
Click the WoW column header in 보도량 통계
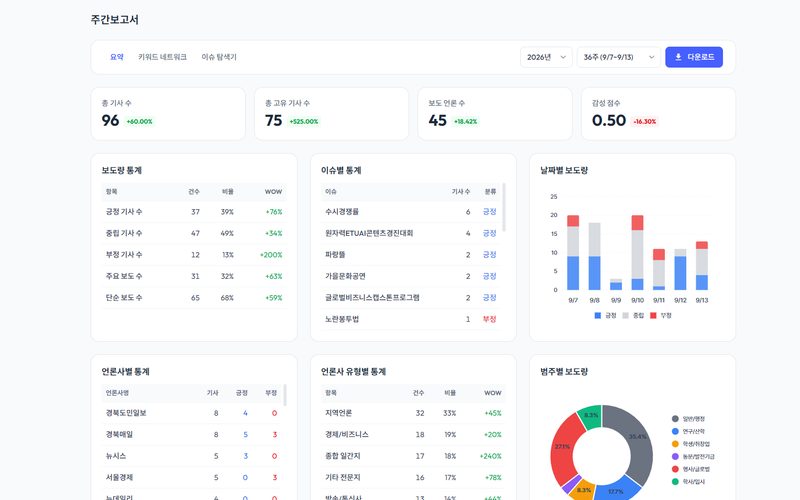click(x=273, y=192)
